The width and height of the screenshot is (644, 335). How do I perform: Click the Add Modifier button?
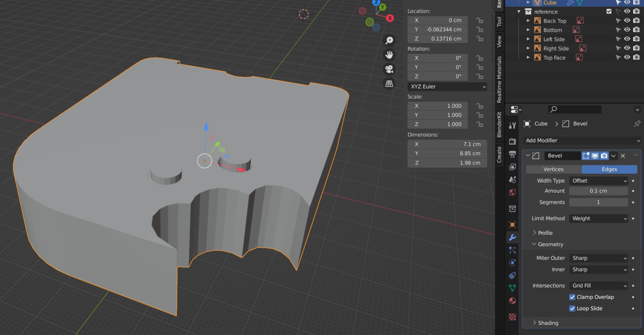click(582, 141)
